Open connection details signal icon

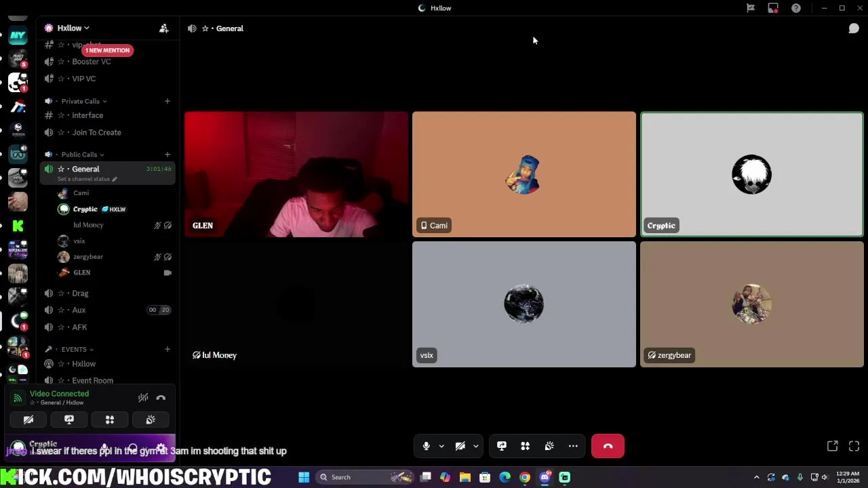pos(18,398)
